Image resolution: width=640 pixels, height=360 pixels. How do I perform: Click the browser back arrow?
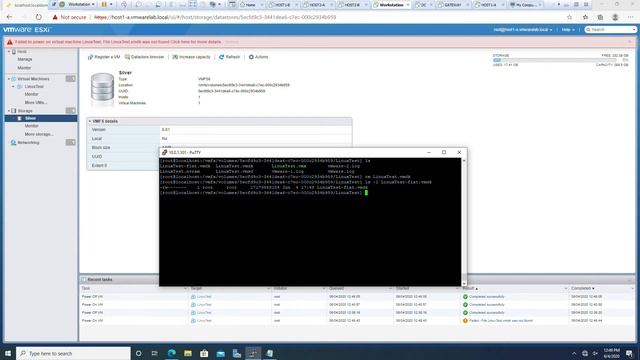pyautogui.click(x=9, y=17)
